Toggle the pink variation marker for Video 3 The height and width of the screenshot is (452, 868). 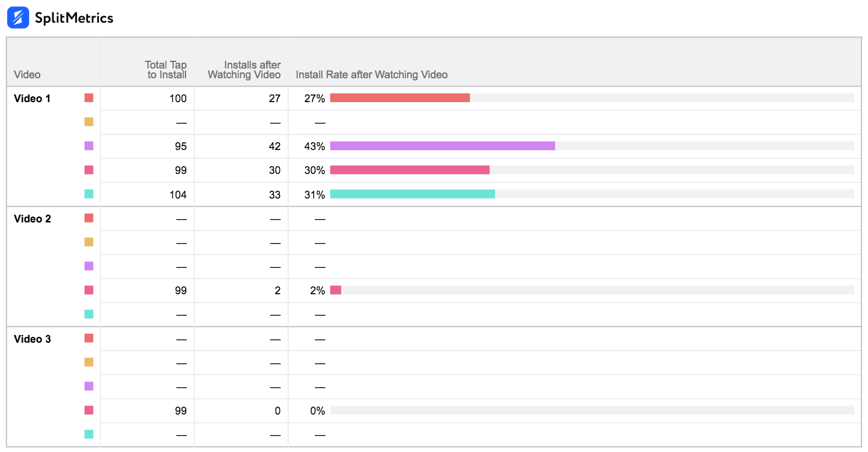coord(90,410)
